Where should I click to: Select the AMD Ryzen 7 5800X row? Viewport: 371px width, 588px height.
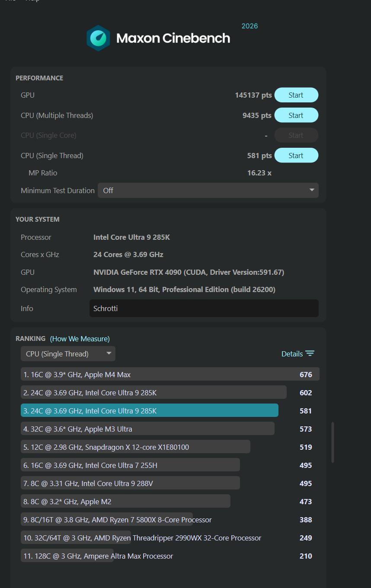pyautogui.click(x=170, y=520)
